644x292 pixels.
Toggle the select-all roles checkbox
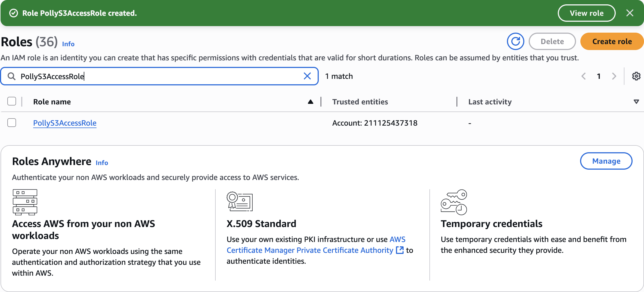tap(12, 101)
